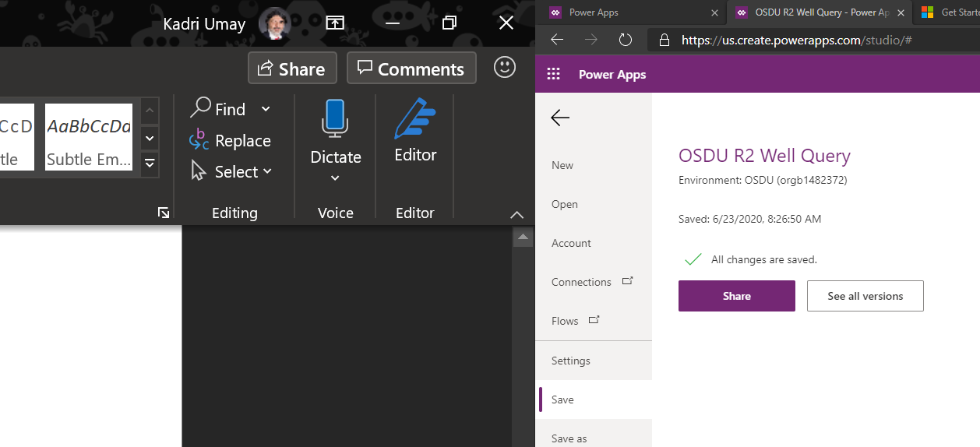
Task: Click Connections external link icon
Action: (x=627, y=281)
